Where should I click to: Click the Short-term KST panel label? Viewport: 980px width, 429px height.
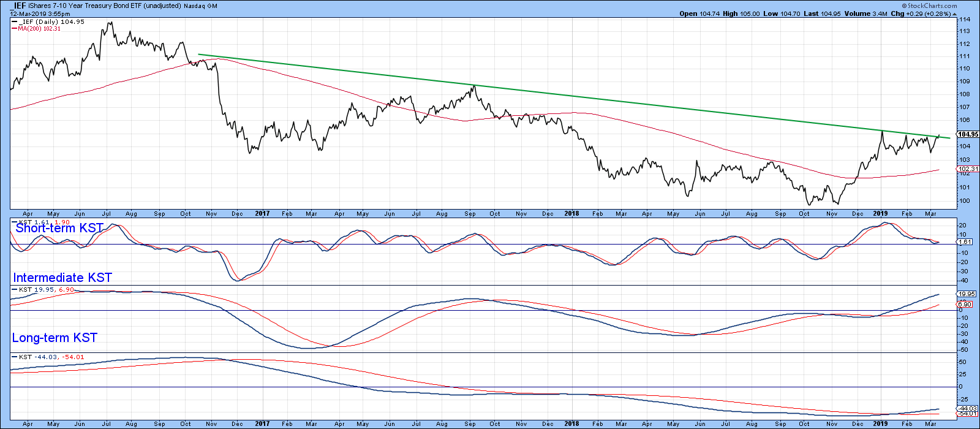(x=59, y=228)
